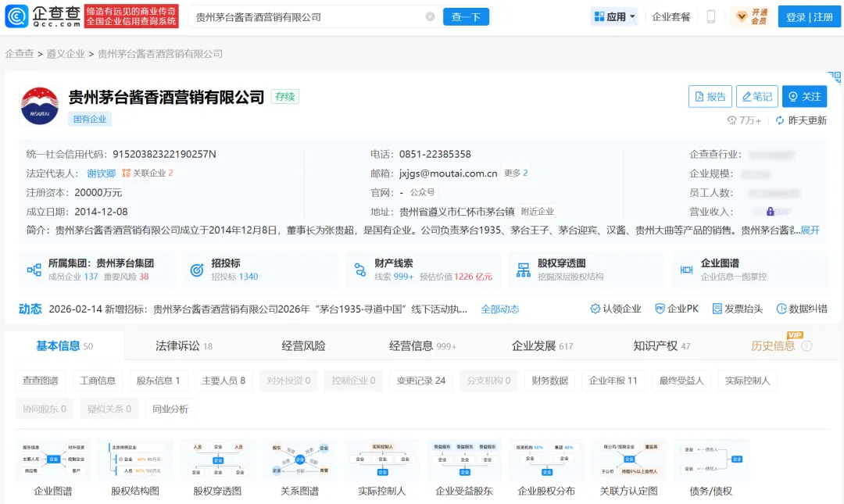Expand the company 简介 with 展开
Screen dimensions: 844x504
click(810, 231)
